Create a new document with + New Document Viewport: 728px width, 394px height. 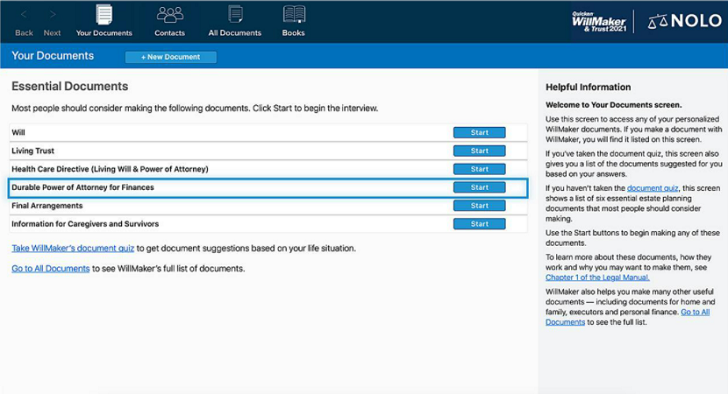click(170, 57)
